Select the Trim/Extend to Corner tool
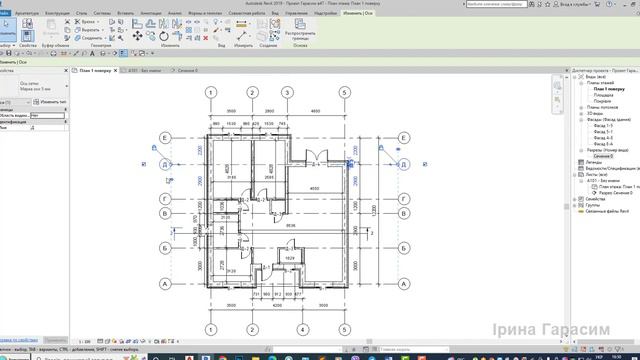640x360 pixels. pos(177,36)
